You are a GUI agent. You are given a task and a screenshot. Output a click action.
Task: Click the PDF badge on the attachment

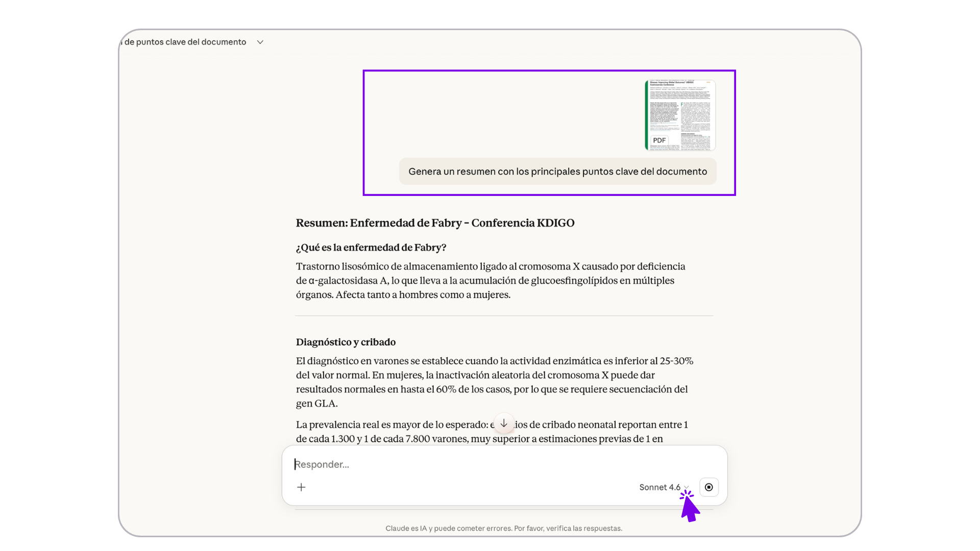[659, 140]
